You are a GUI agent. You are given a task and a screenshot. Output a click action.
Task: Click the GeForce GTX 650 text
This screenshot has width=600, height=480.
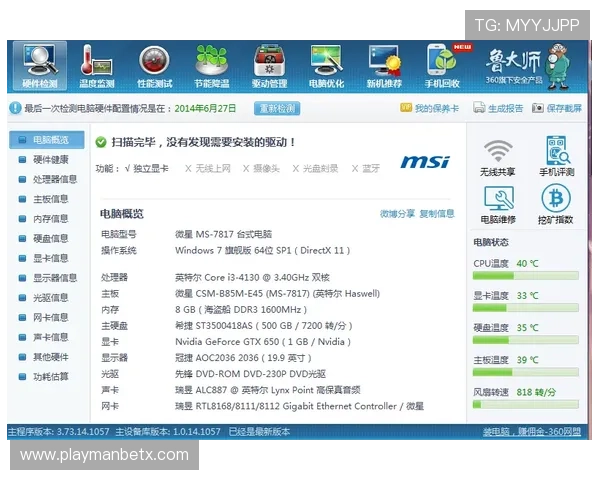(263, 341)
